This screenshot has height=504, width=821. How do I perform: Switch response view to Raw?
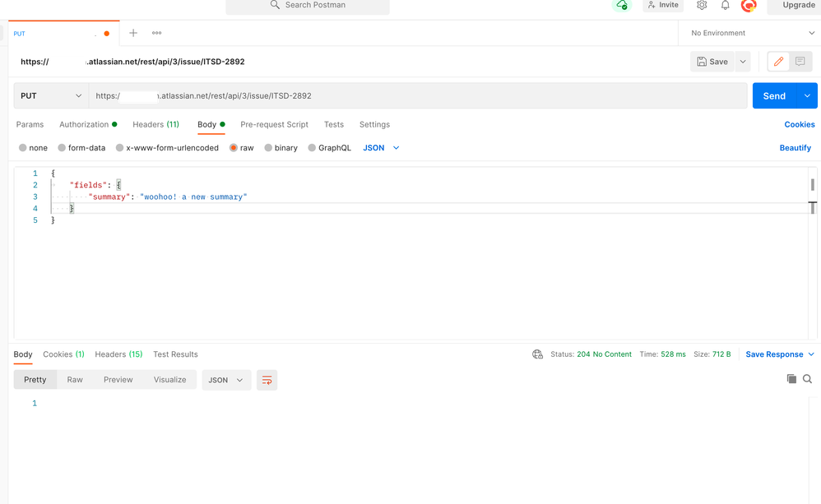(75, 380)
